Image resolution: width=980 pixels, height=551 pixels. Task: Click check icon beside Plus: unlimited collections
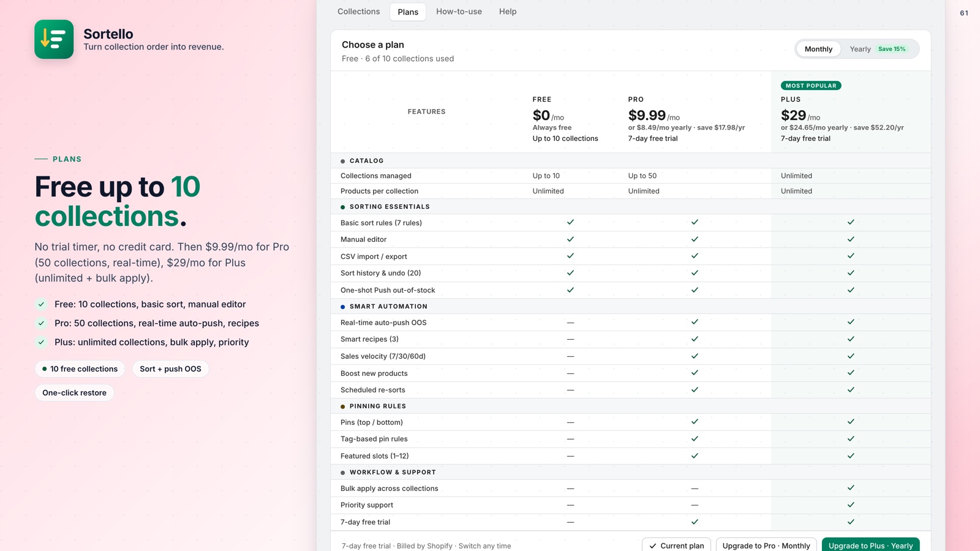41,342
